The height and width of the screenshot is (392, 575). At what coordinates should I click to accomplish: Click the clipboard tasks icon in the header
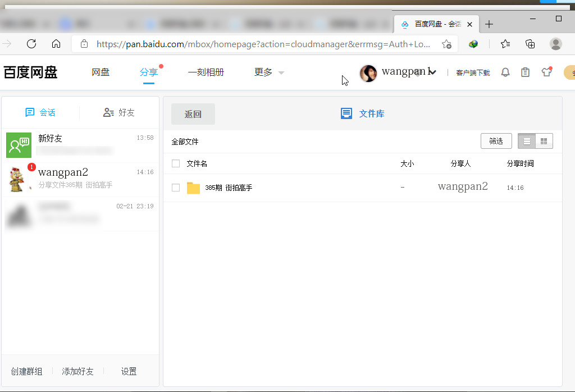tap(525, 72)
